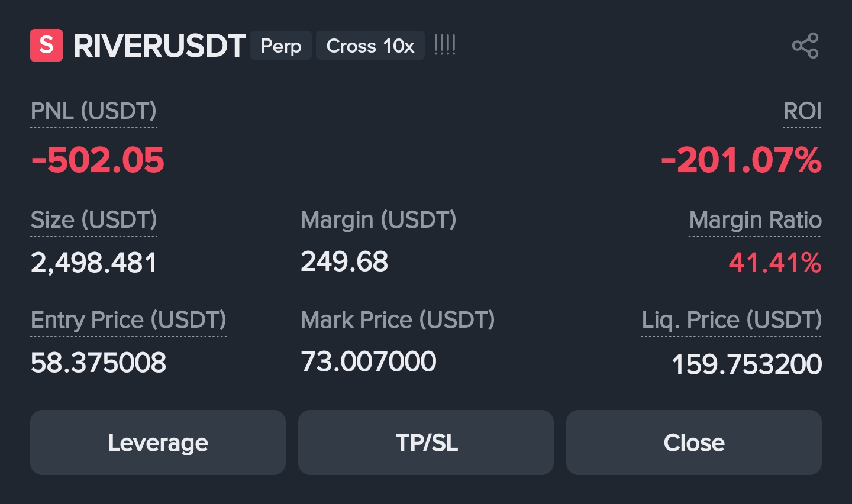Viewport: 852px width, 504px height.
Task: Click the Liq. Price (USDT) label
Action: coord(731,320)
